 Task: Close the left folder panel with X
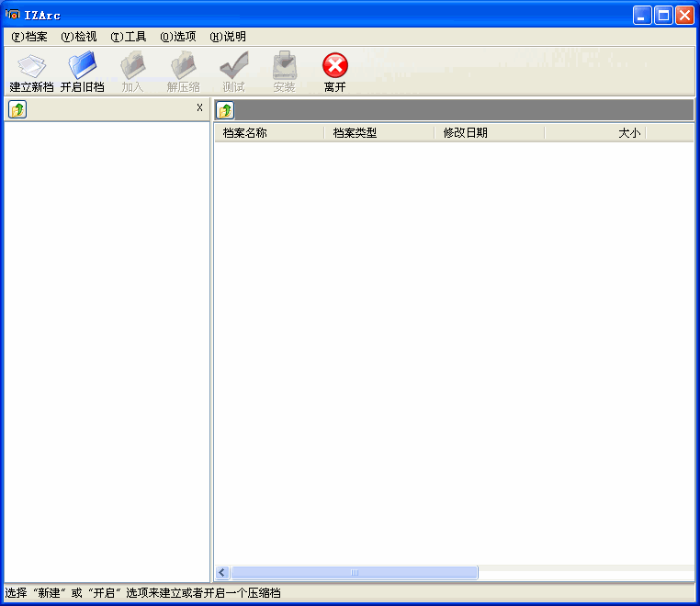tap(199, 107)
